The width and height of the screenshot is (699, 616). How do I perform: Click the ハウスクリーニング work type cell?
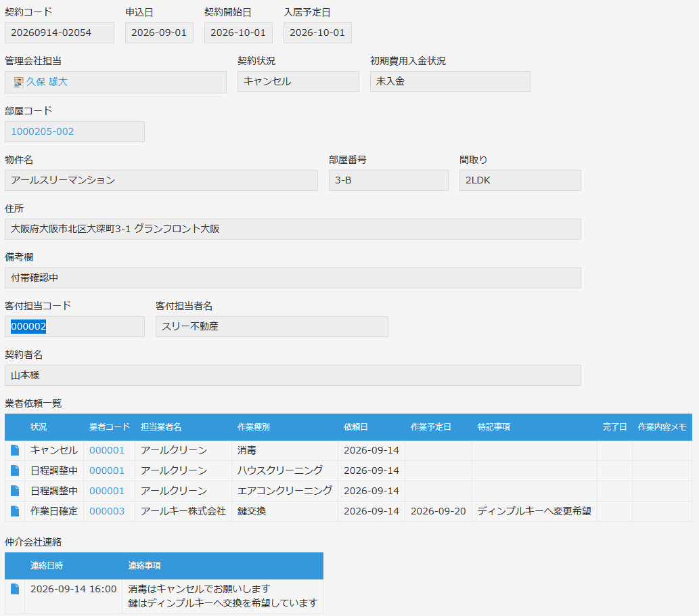pyautogui.click(x=285, y=470)
